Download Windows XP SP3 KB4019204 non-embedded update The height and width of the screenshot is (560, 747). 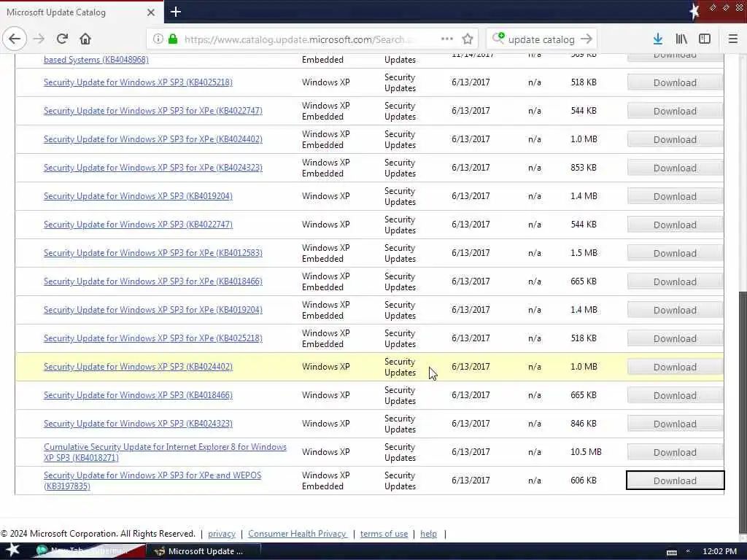point(675,197)
